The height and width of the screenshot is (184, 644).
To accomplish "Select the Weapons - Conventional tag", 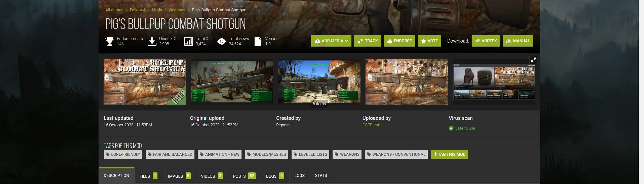I will point(396,155).
